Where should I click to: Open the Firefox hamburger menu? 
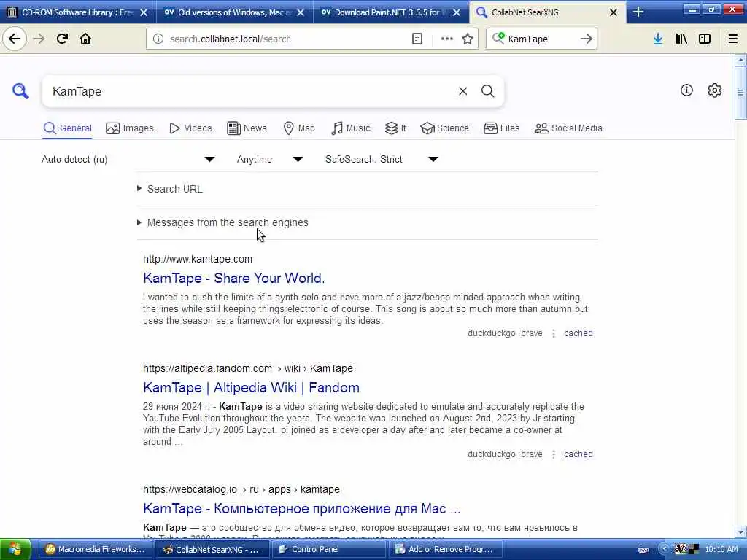732,39
